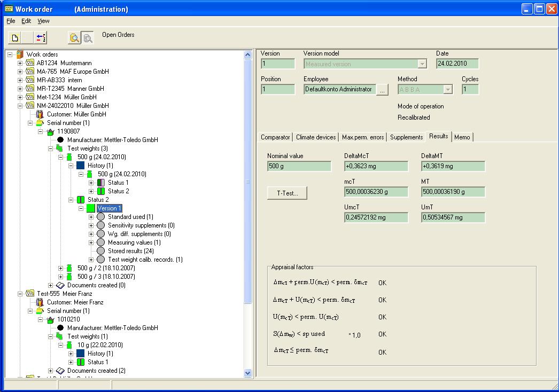
Task: Select the Documents created (2) node
Action: coord(96,371)
